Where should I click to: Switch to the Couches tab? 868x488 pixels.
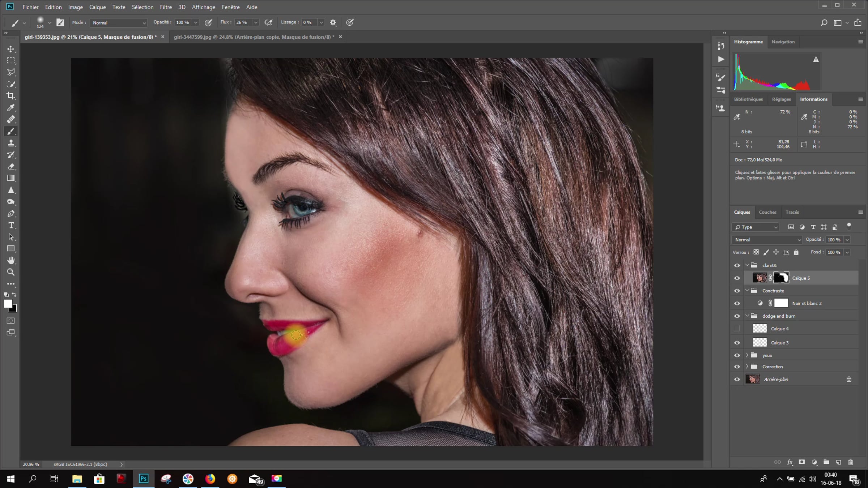point(767,212)
